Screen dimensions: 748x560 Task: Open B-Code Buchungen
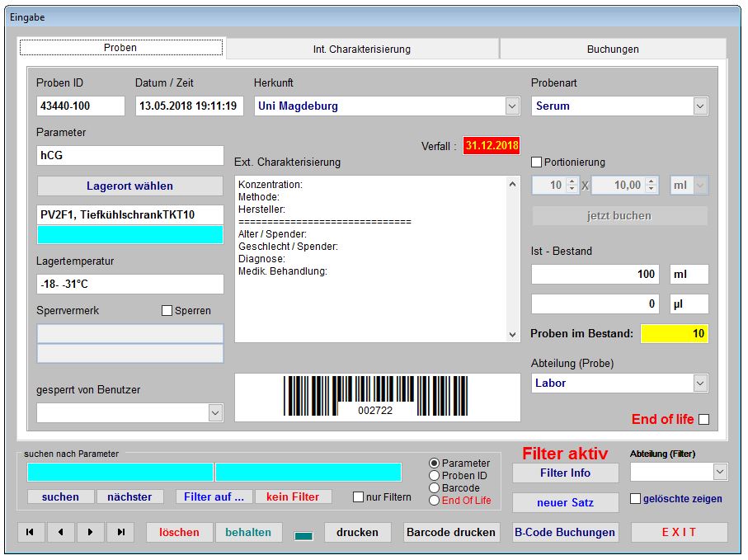(x=565, y=532)
